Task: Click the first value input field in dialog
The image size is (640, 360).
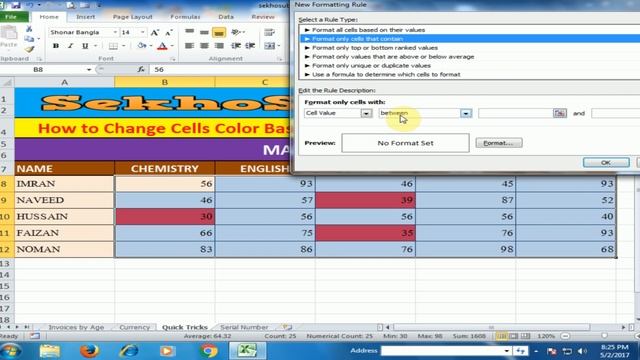Action: pyautogui.click(x=515, y=113)
